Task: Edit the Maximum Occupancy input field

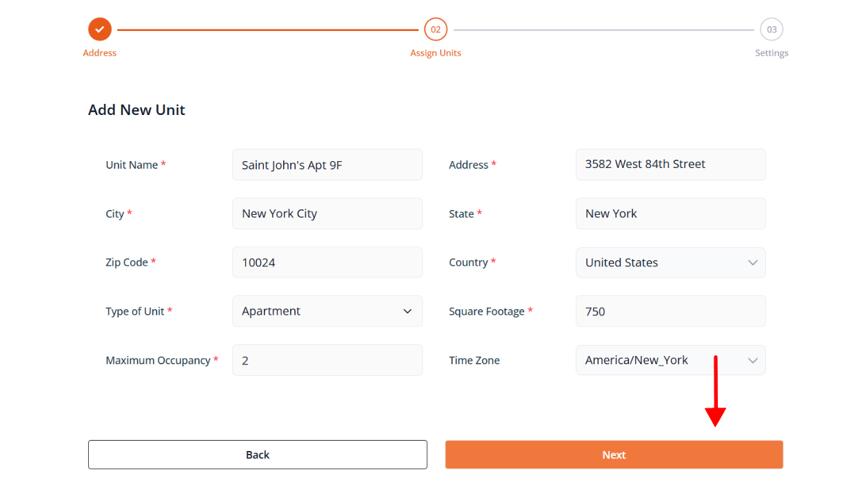Action: click(327, 360)
